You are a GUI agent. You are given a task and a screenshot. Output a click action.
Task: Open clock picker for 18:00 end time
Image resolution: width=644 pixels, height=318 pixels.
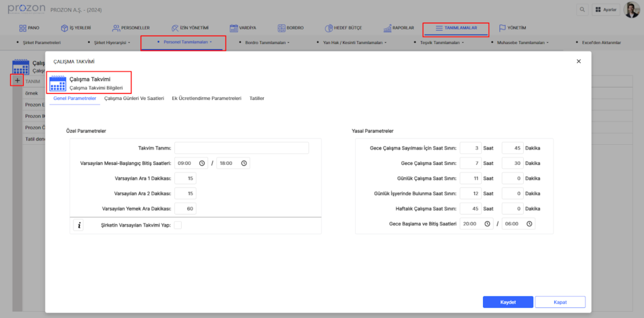[x=243, y=163]
